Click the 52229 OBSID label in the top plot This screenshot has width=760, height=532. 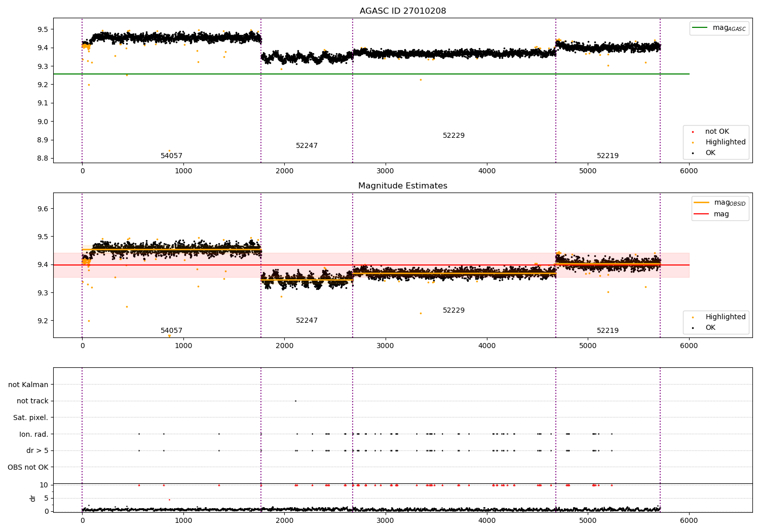point(453,136)
